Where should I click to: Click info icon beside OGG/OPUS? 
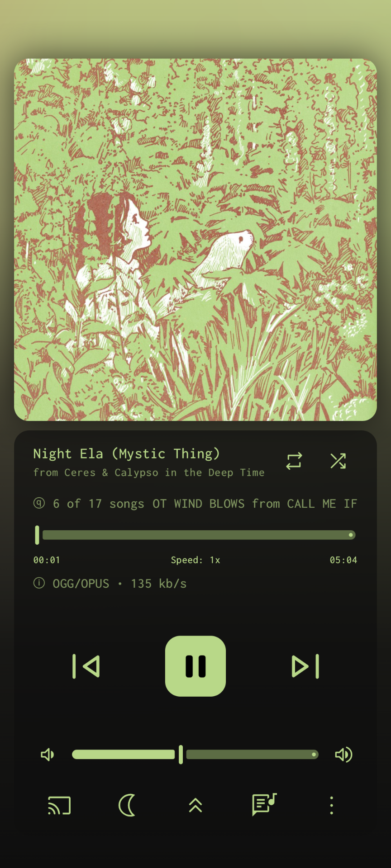pos(39,583)
